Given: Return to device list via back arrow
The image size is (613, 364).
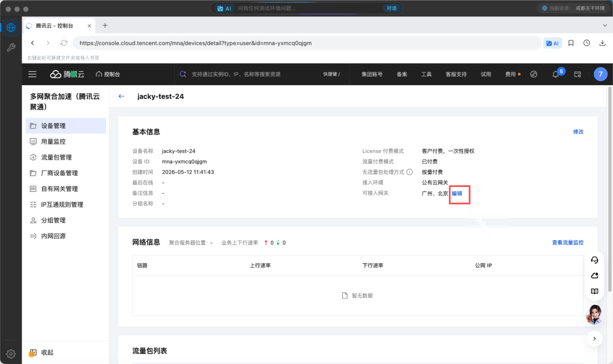Looking at the screenshot, I should 122,96.
